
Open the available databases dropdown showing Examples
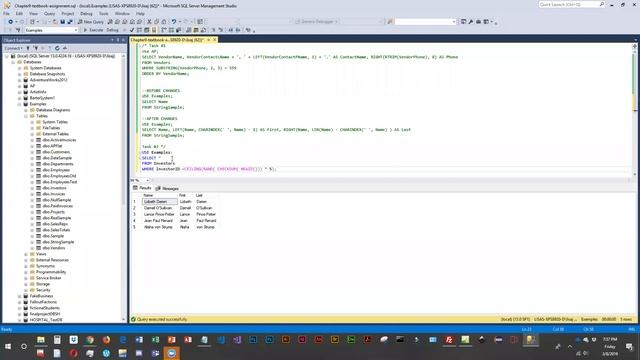pos(51,30)
